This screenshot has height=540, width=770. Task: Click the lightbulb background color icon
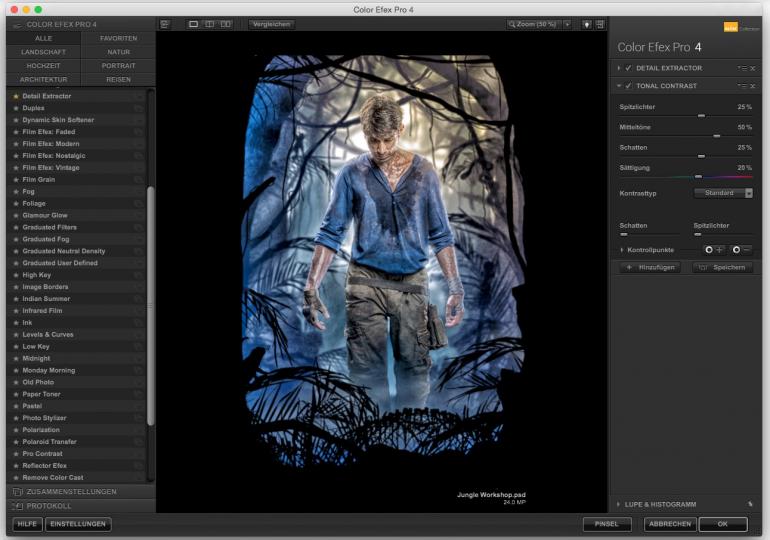click(587, 25)
